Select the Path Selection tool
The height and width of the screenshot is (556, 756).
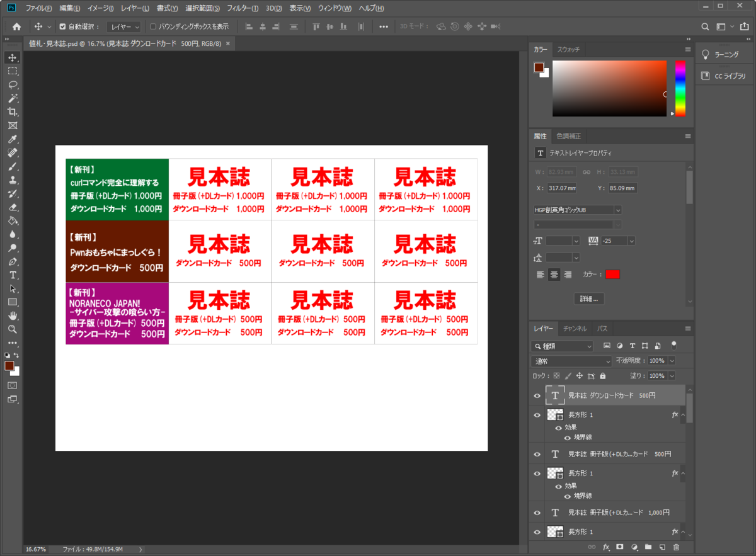[13, 288]
